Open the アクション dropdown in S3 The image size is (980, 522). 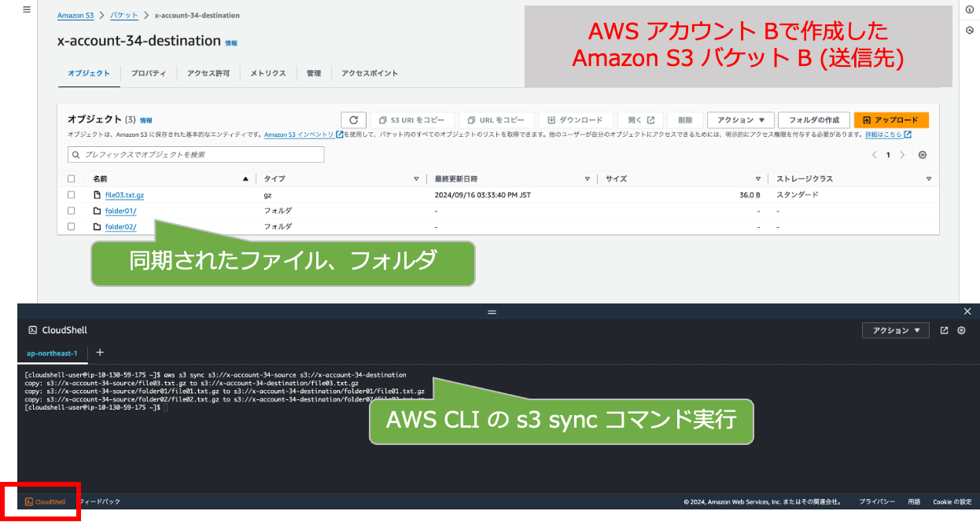click(x=739, y=119)
